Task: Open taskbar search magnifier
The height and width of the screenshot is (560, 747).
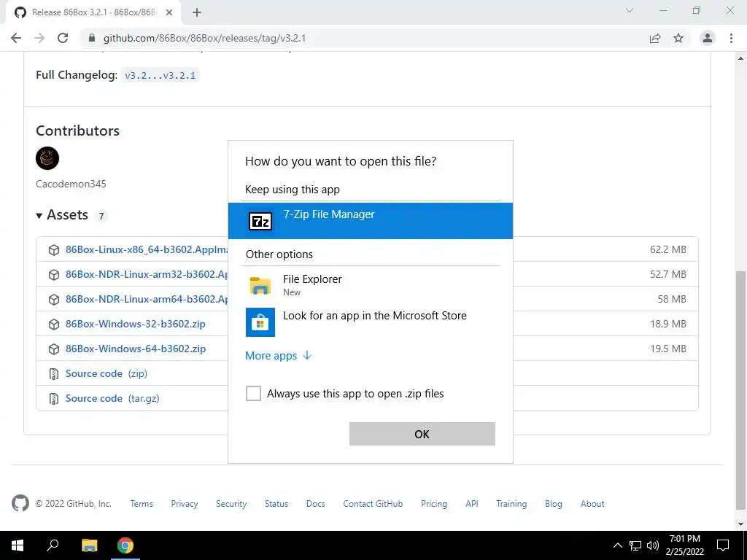Action: tap(53, 545)
